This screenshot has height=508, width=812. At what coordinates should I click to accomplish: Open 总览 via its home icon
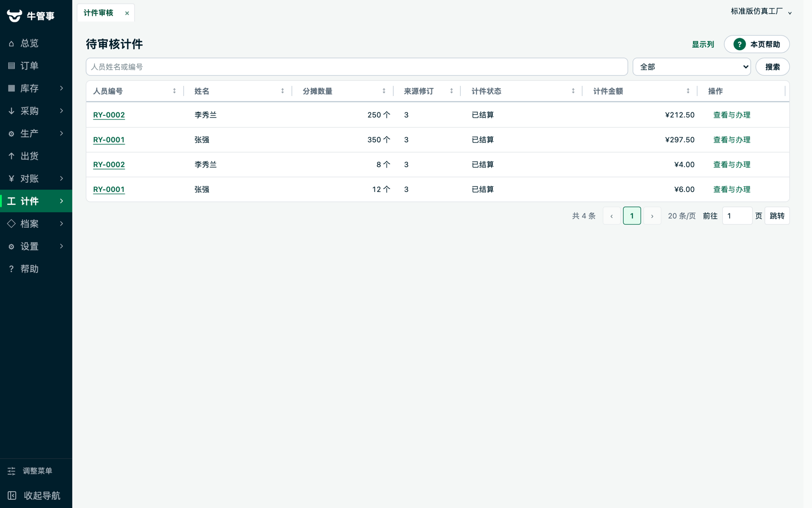click(11, 44)
